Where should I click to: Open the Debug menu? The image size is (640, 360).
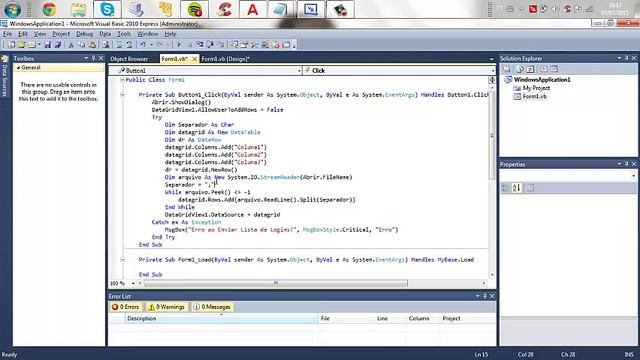(x=84, y=34)
